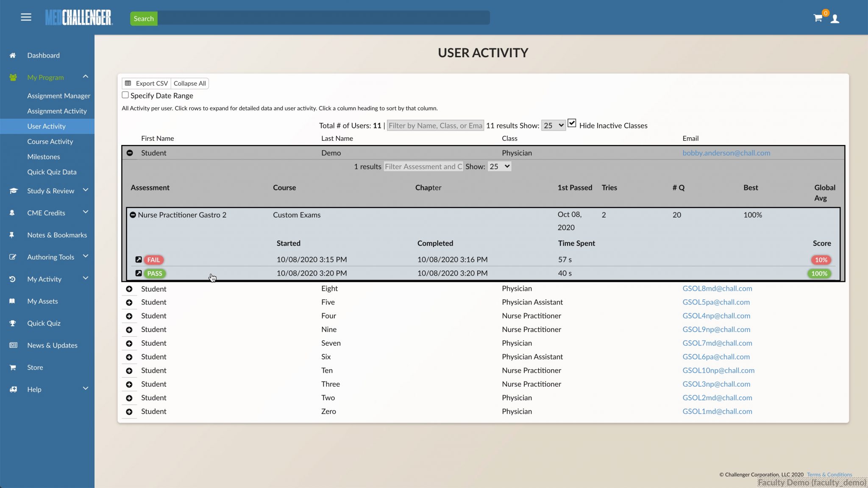The height and width of the screenshot is (488, 868).
Task: Click the My Assets book icon
Action: 12,301
